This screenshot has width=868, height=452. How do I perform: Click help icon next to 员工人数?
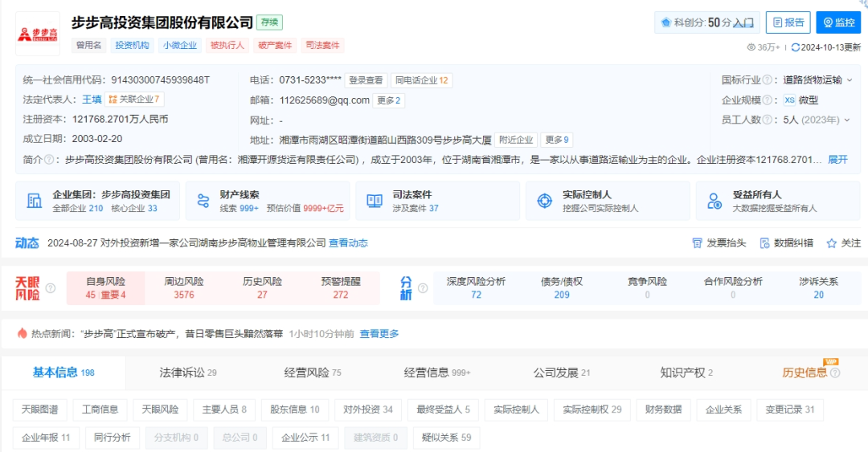pos(768,120)
